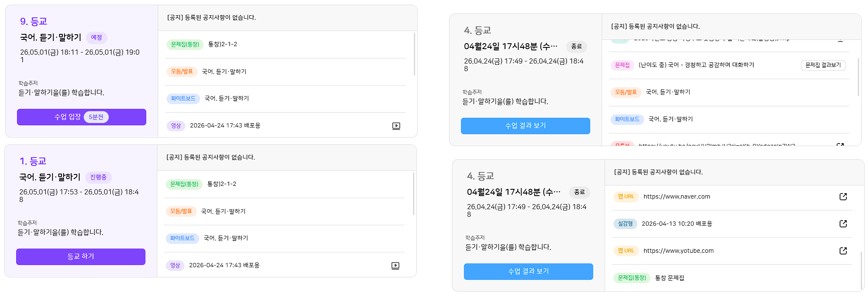Image resolution: width=868 pixels, height=307 pixels.
Task: Click the 5분전 badge on the entry button
Action: 96,117
